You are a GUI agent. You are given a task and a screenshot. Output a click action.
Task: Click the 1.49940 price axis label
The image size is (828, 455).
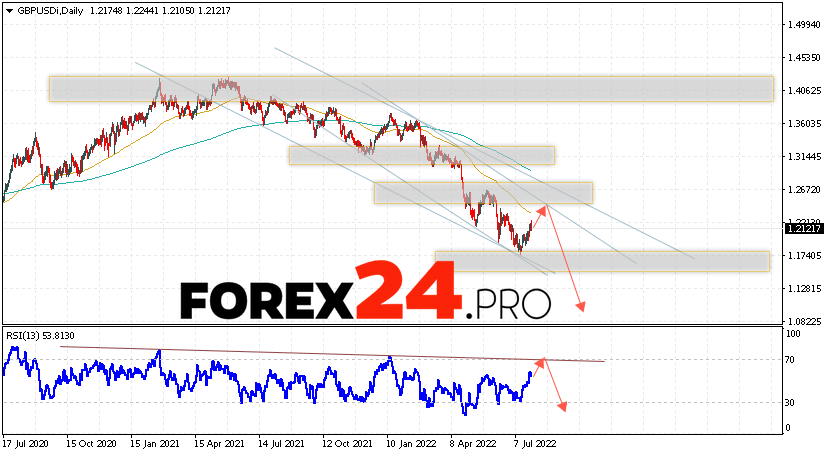click(x=804, y=25)
